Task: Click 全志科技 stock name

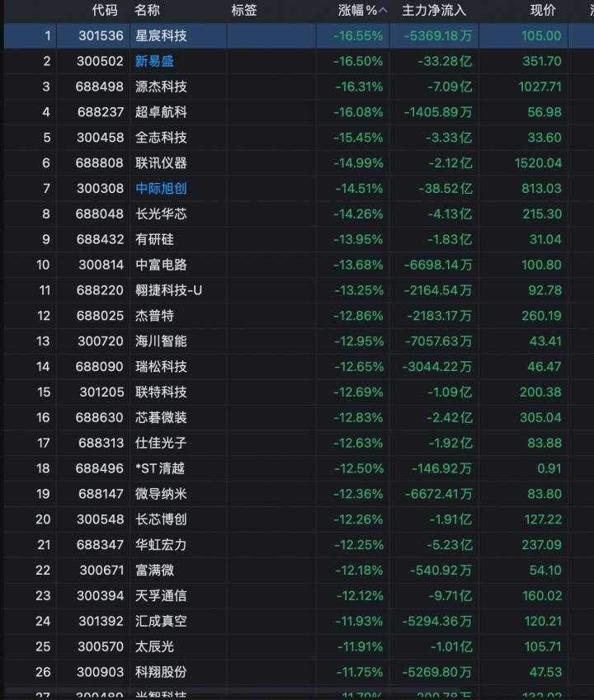Action: coord(161,138)
